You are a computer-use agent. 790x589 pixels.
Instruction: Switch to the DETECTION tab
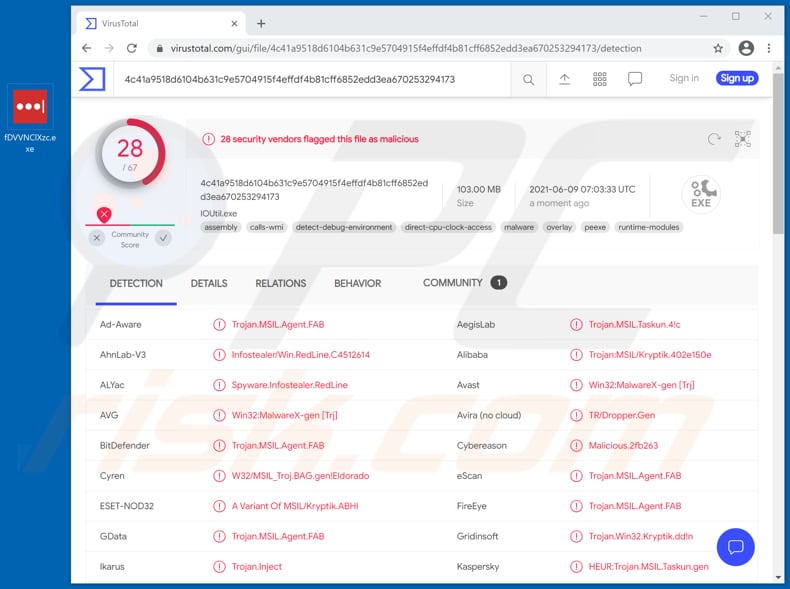tap(136, 283)
